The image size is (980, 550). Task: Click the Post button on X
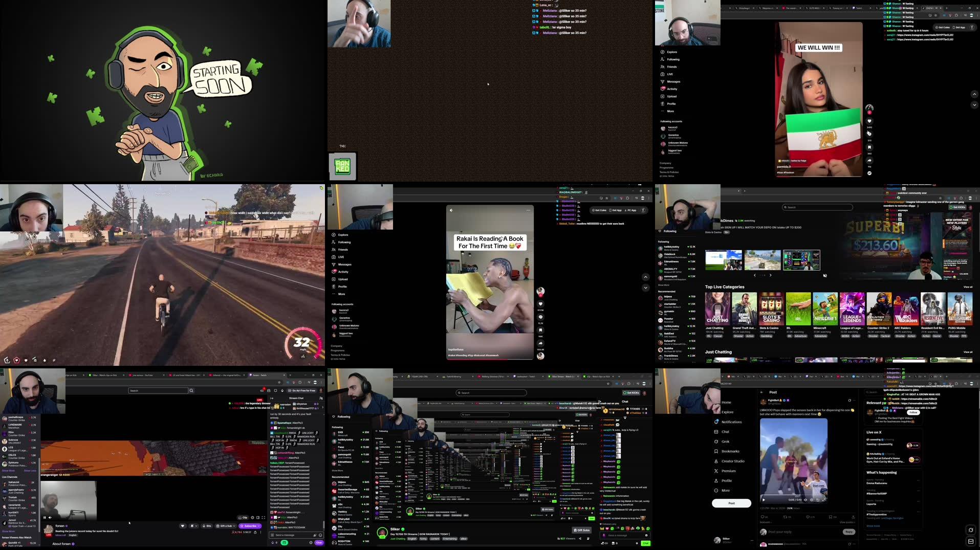click(731, 503)
